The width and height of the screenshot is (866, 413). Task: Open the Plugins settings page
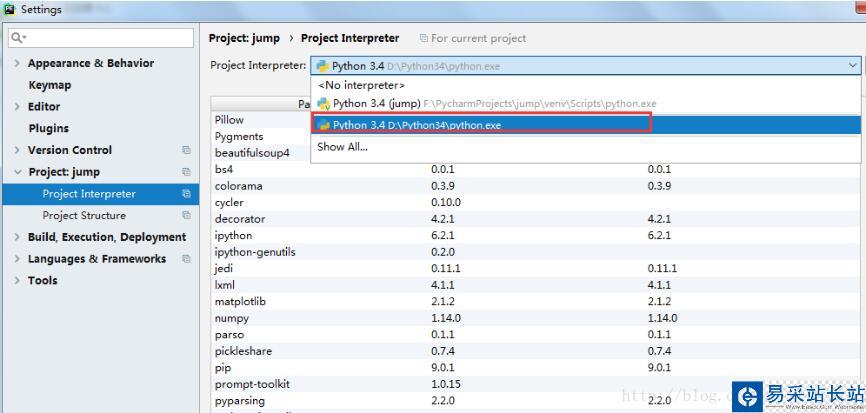tap(49, 129)
